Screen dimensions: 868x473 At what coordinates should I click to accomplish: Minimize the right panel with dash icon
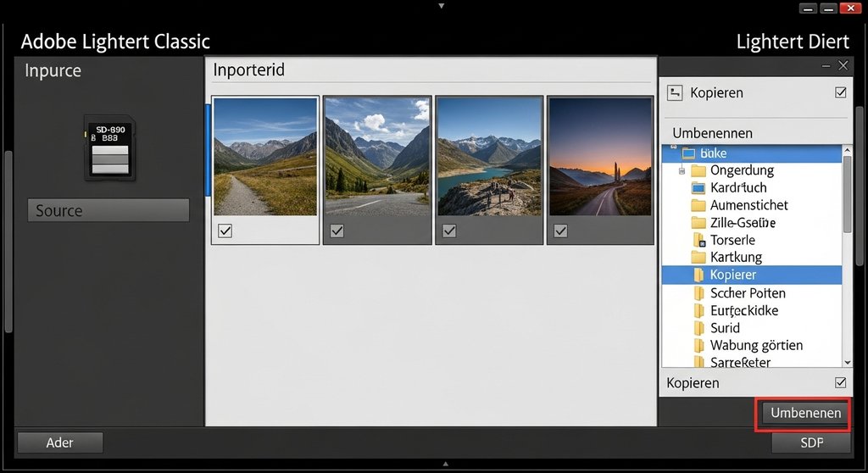tap(826, 66)
